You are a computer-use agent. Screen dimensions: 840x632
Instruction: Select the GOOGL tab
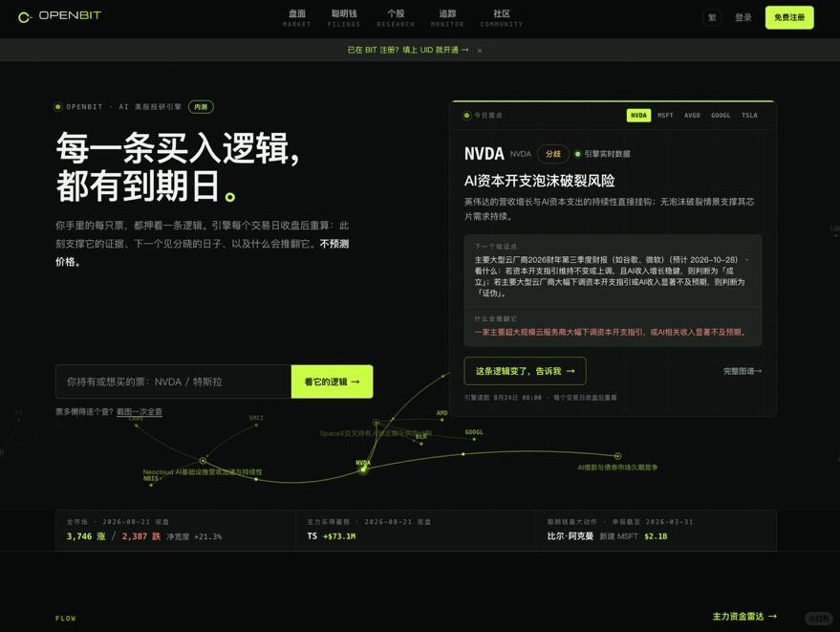click(721, 116)
